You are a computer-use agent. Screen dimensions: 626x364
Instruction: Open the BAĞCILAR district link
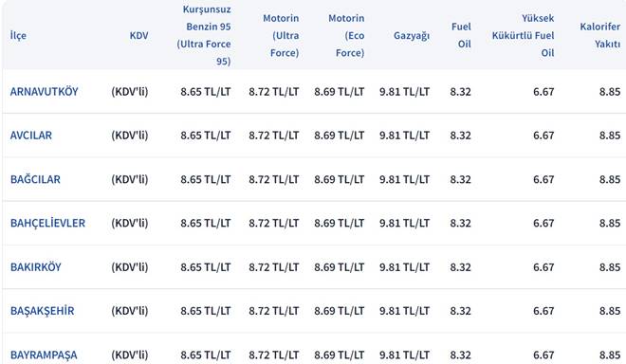(x=35, y=179)
